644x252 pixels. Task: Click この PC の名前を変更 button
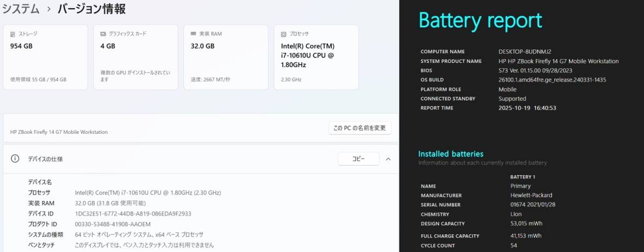360,128
